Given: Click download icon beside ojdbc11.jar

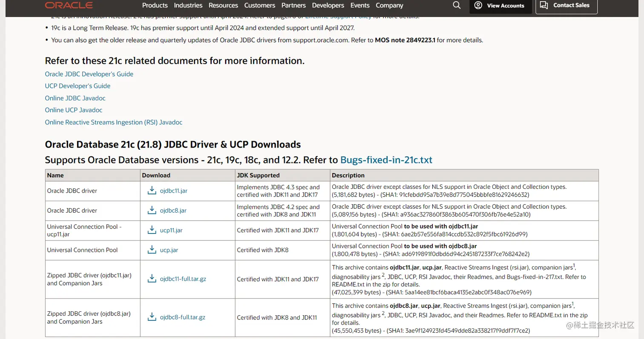Looking at the screenshot, I should tap(152, 191).
